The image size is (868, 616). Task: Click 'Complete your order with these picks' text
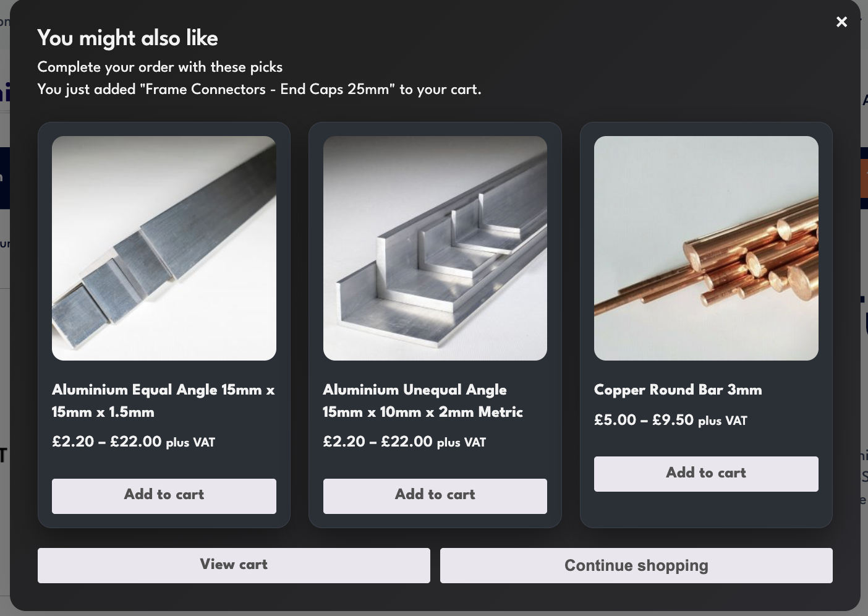point(160,67)
